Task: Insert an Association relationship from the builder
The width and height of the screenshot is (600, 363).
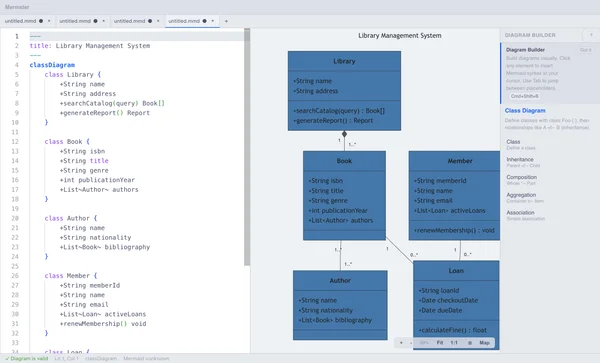Action: 549,215
